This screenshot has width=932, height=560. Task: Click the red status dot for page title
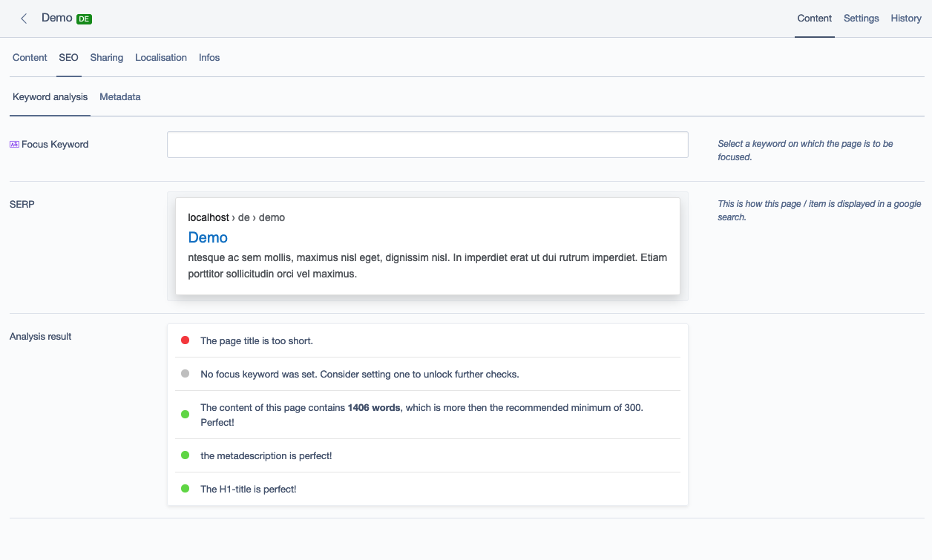186,340
